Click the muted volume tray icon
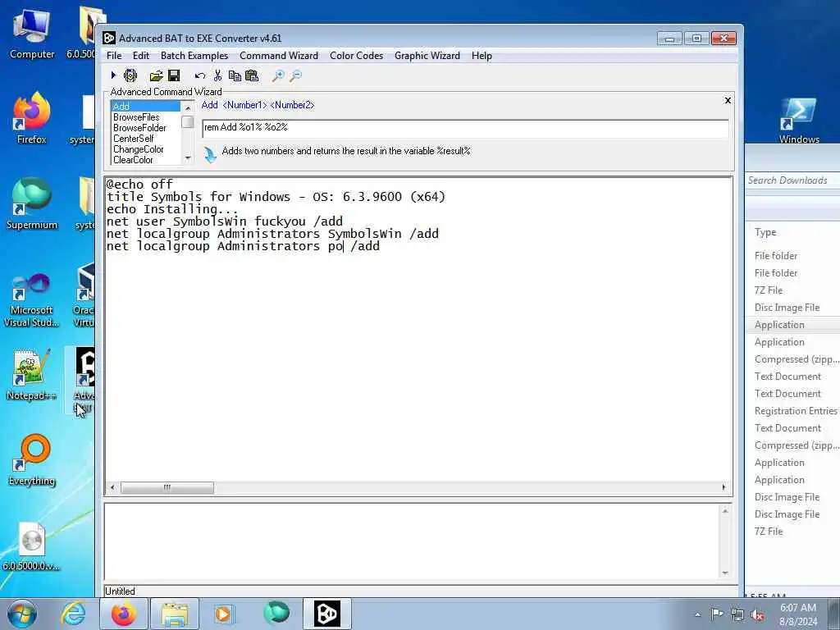Image resolution: width=840 pixels, height=630 pixels. pyautogui.click(x=757, y=615)
